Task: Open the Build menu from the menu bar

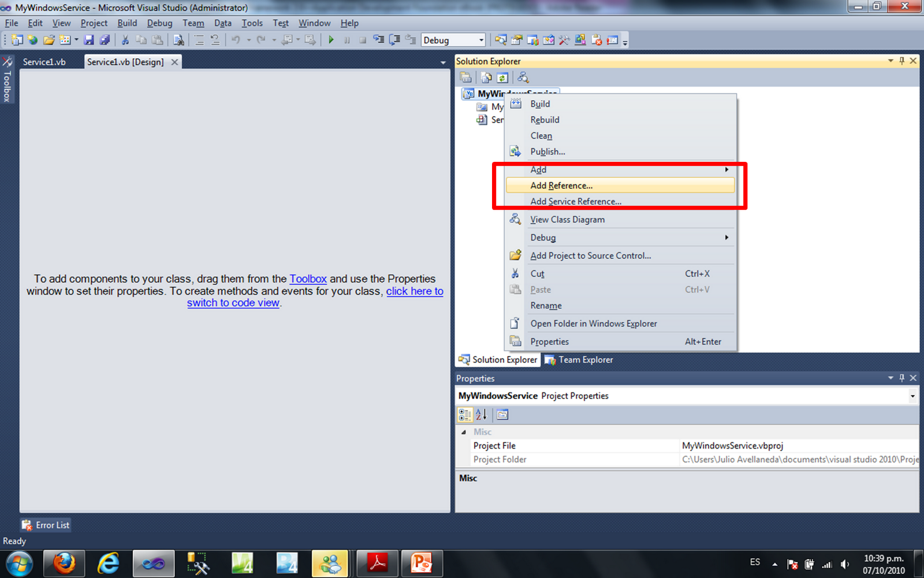Action: 126,23
